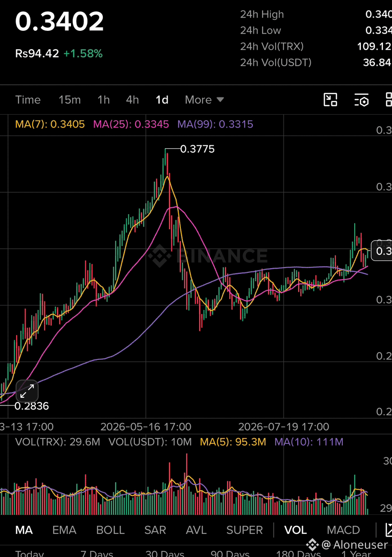This screenshot has height=557, width=392.
Task: Click the volume MA(5): 95.3M label
Action: point(233,442)
